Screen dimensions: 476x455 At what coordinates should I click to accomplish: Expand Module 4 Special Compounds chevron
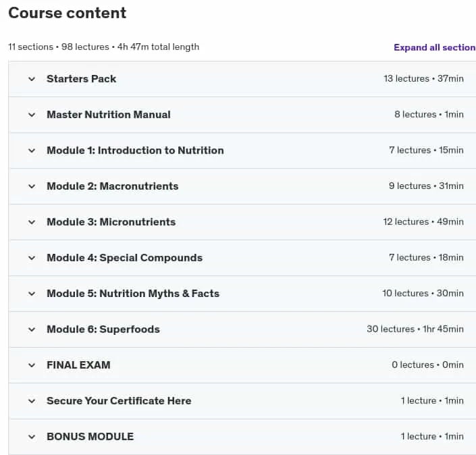32,259
